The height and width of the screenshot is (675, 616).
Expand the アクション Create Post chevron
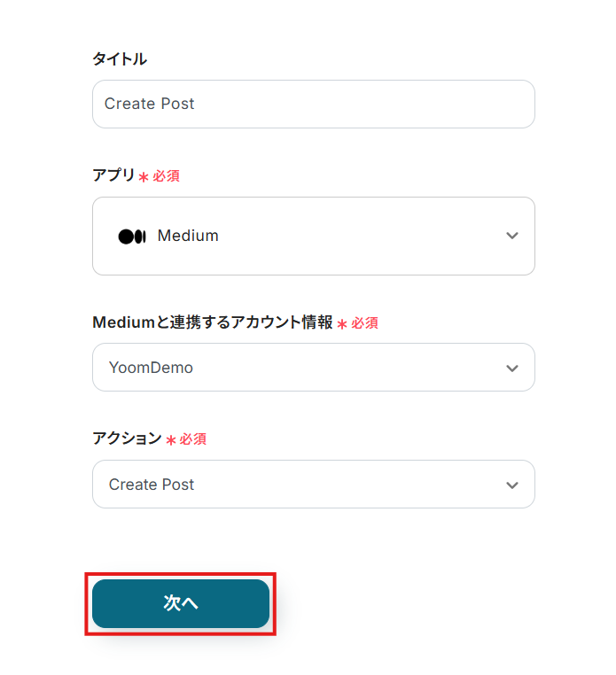[511, 485]
